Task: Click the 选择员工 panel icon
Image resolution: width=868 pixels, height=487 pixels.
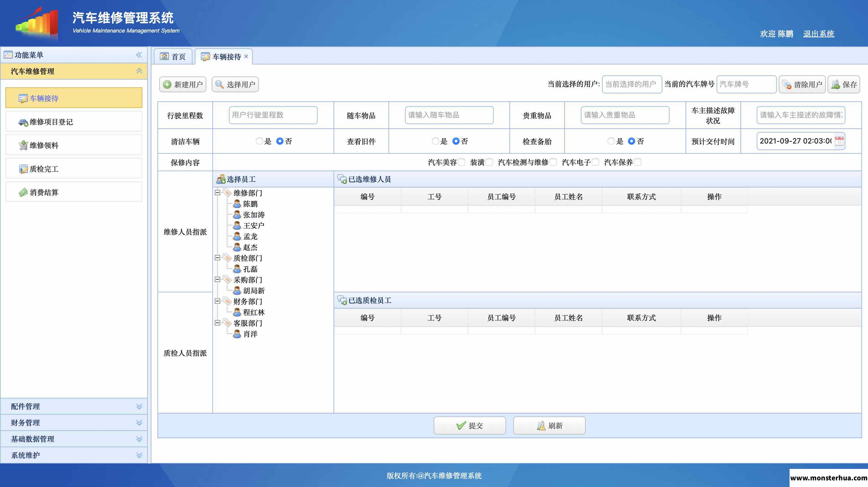Action: pos(221,179)
